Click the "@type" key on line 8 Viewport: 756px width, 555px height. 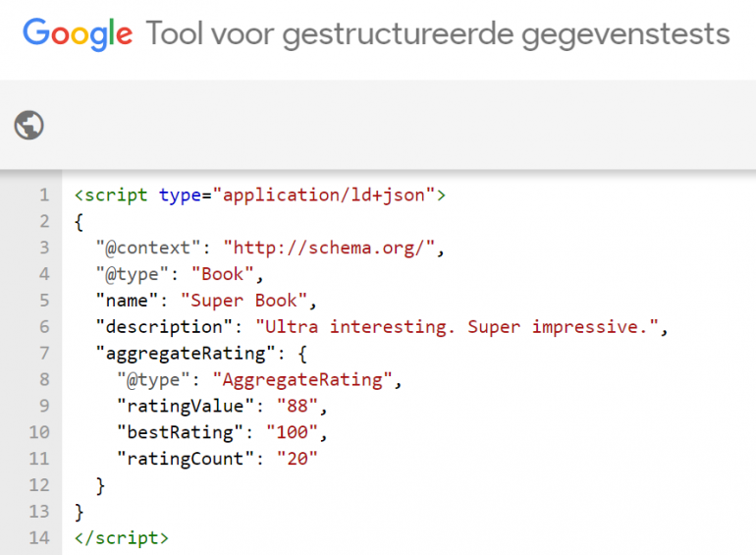pyautogui.click(x=153, y=379)
